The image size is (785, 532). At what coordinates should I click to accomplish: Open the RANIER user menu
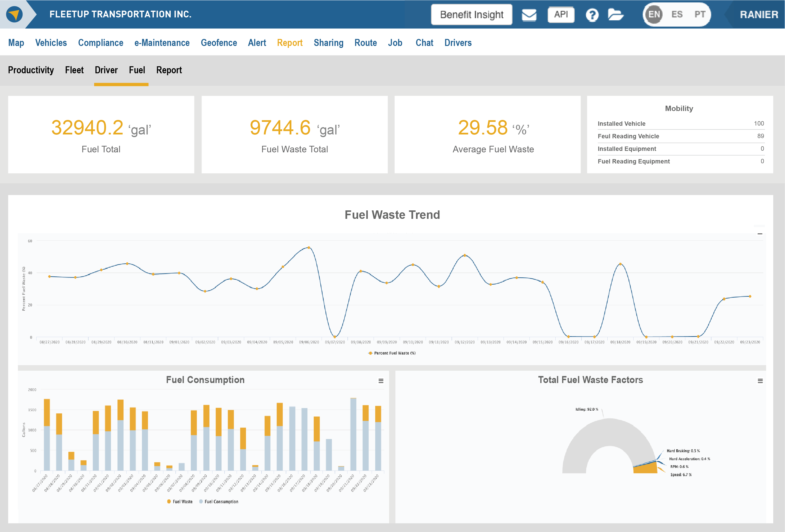[x=759, y=15]
